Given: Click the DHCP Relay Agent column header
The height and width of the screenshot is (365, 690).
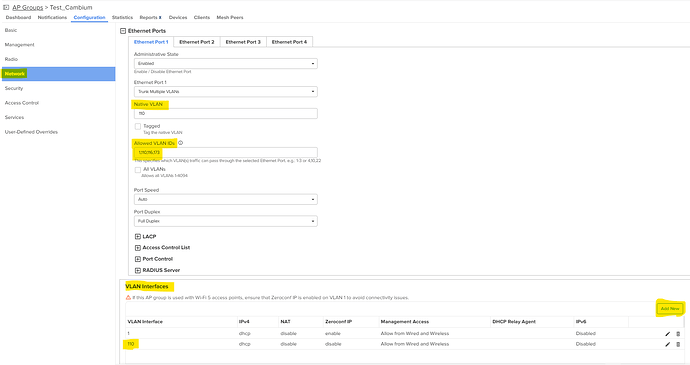Looking at the screenshot, I should pos(514,322).
